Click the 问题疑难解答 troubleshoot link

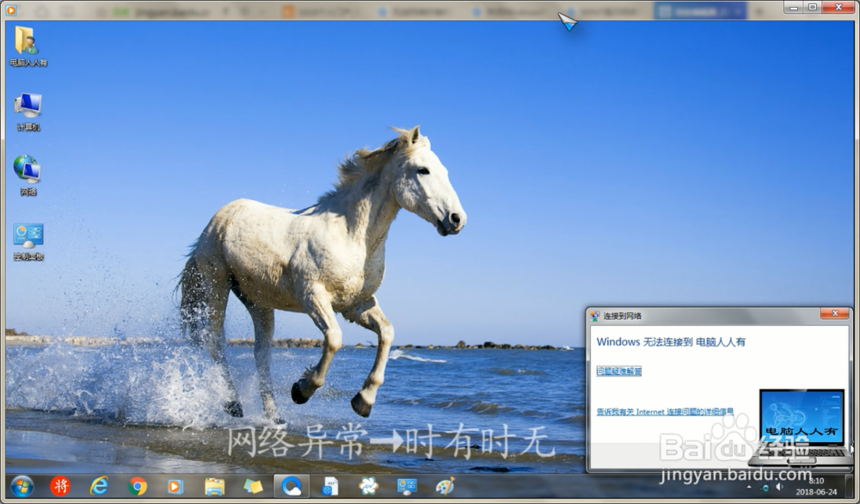pyautogui.click(x=618, y=372)
